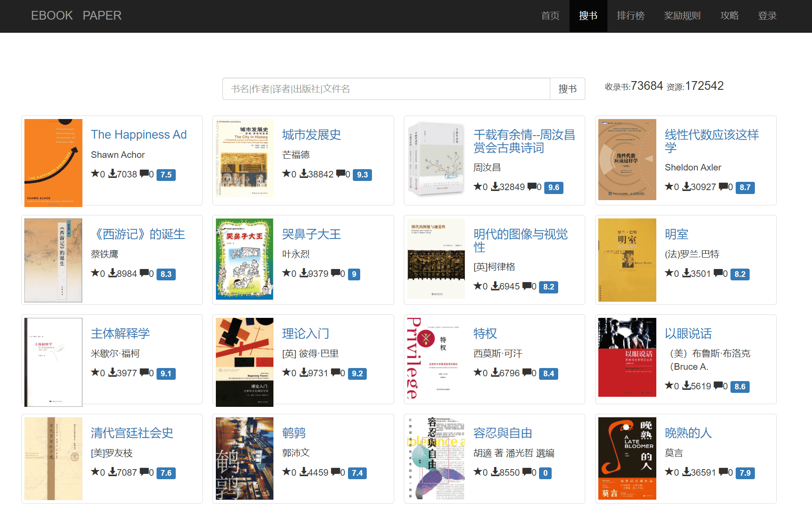This screenshot has height=518, width=812.
Task: Click comment icon on 理论入门 card
Action: point(335,372)
